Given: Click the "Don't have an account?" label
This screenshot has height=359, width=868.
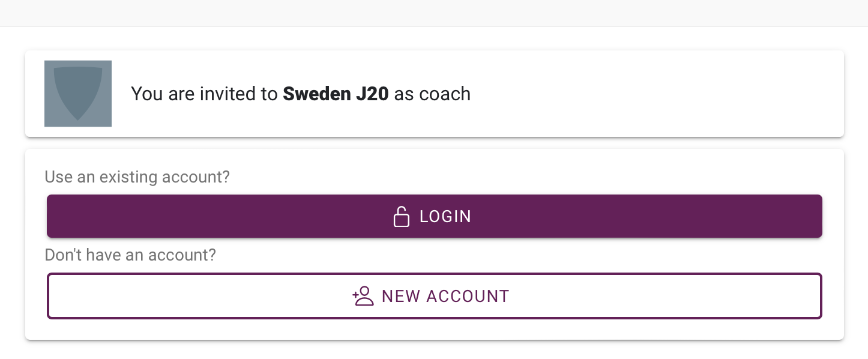Looking at the screenshot, I should (130, 255).
